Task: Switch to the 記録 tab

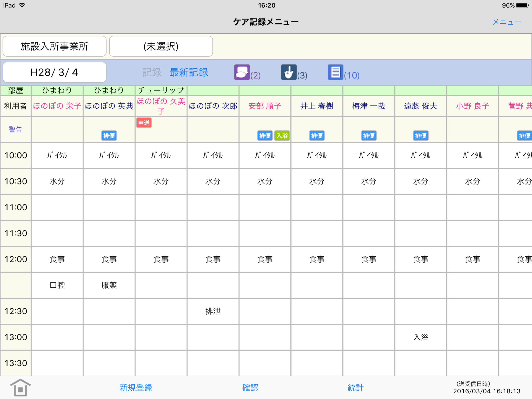Action: tap(152, 72)
